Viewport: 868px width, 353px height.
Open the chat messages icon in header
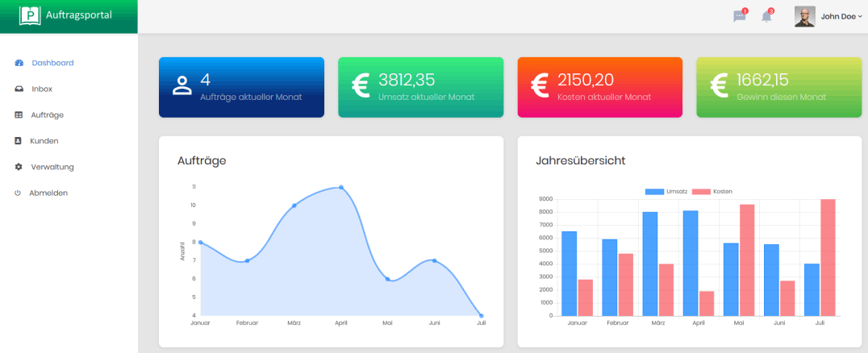coord(739,17)
